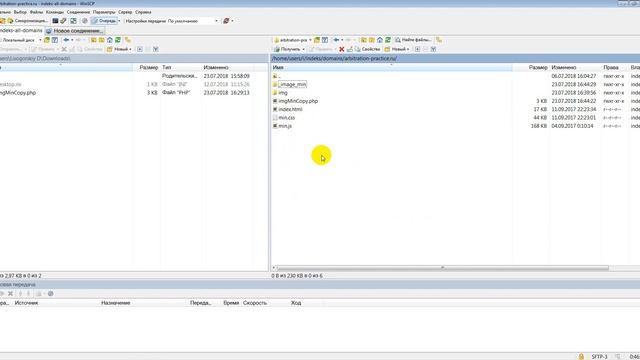Refresh the local panel
This screenshot has height=360, width=640.
coord(118,40)
